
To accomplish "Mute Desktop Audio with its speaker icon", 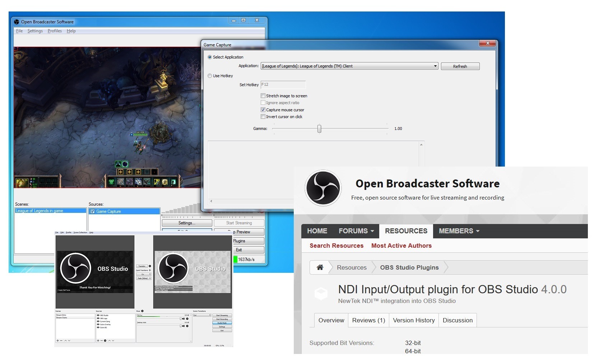I will pos(184,326).
